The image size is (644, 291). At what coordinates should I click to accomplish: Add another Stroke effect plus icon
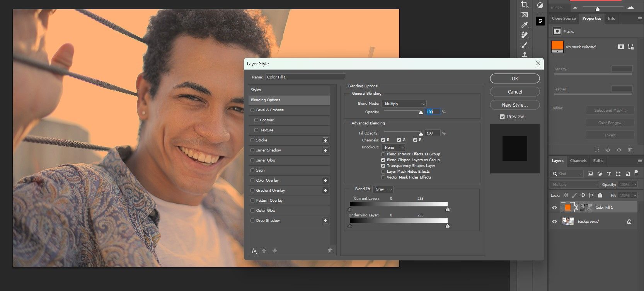[325, 140]
